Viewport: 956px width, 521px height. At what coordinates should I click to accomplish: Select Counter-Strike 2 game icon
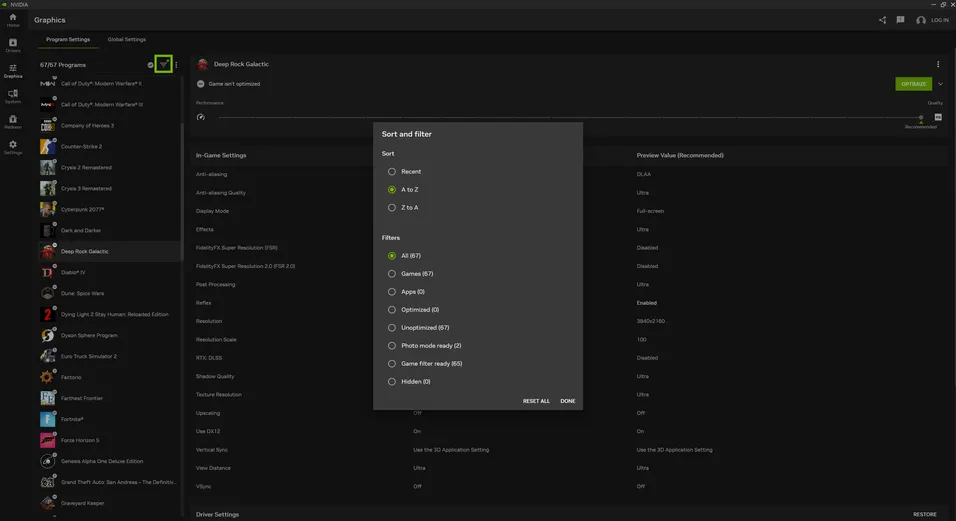coord(48,146)
